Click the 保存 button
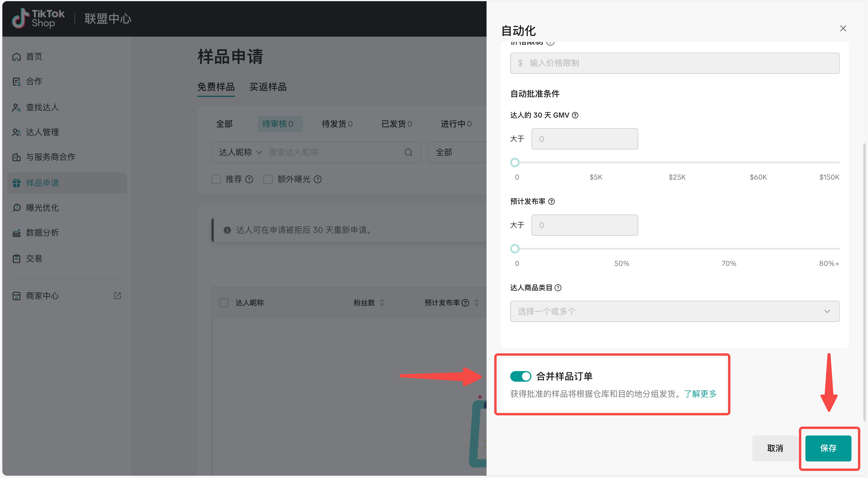The height and width of the screenshot is (478, 868). [828, 448]
